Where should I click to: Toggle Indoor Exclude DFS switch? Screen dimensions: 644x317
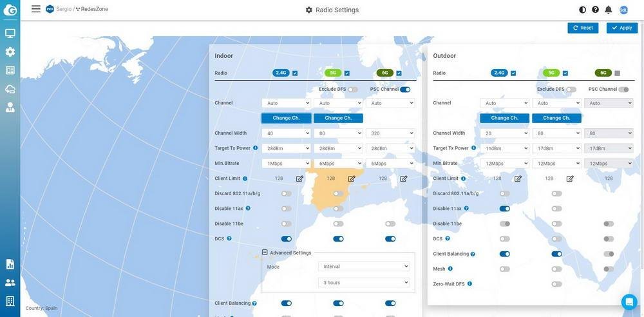point(353,89)
